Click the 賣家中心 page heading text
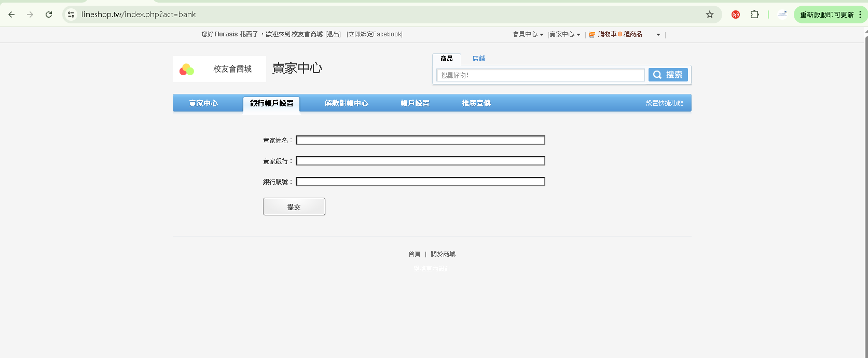 point(297,68)
